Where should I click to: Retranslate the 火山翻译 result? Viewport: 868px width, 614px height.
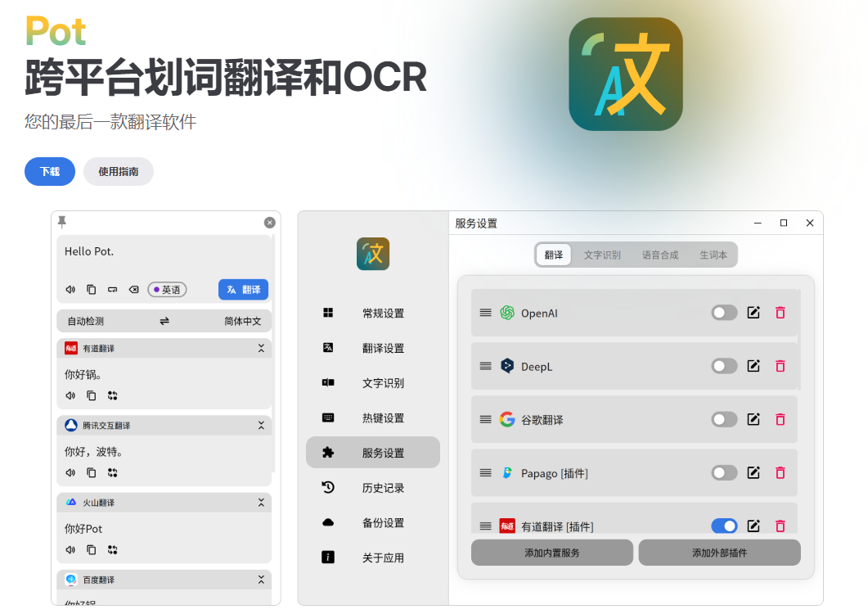point(112,549)
